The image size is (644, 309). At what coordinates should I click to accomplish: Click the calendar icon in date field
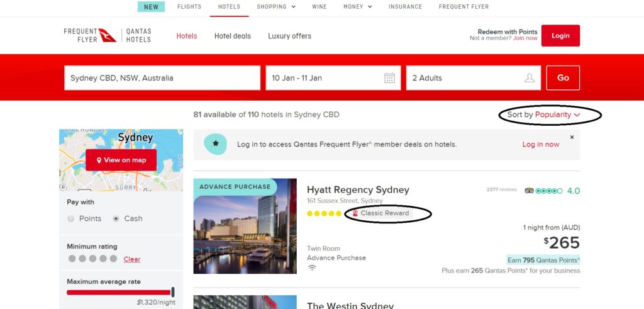[389, 78]
